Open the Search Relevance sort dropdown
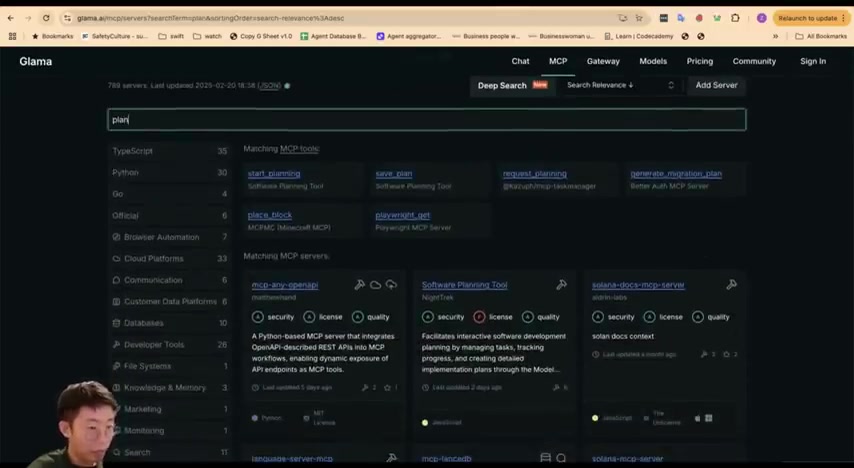The width and height of the screenshot is (854, 468). (621, 85)
